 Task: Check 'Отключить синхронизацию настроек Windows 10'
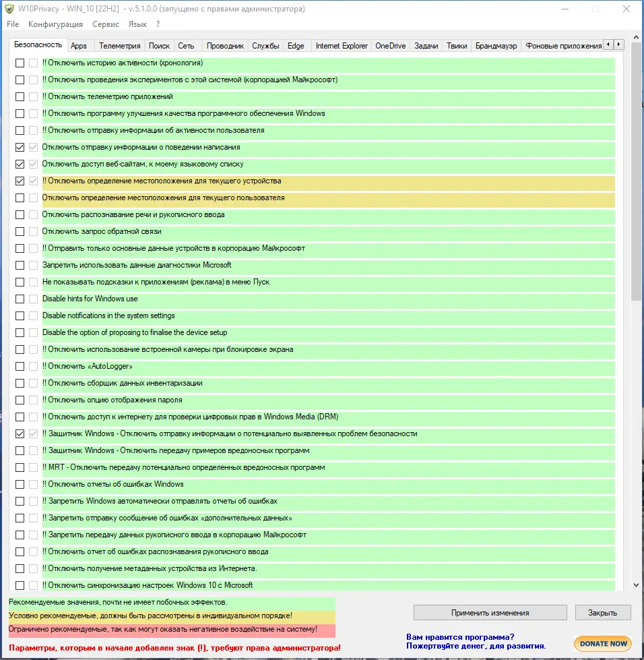[x=20, y=585]
